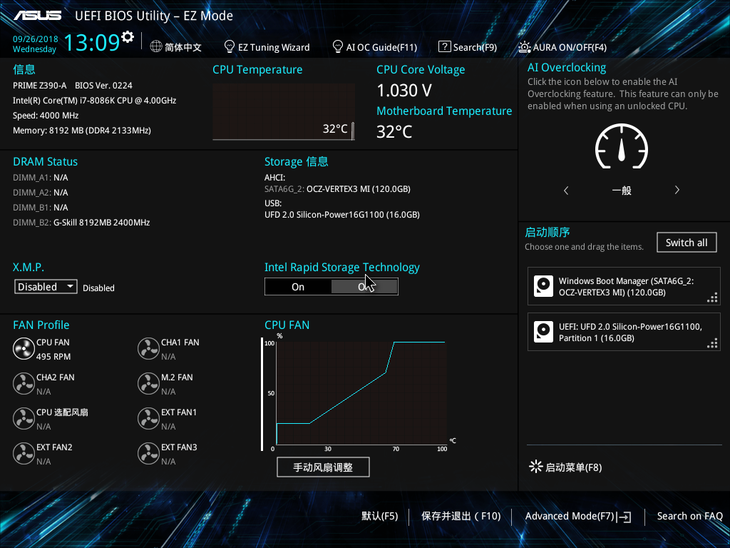Click 1.030 V core voltage value

(x=404, y=90)
